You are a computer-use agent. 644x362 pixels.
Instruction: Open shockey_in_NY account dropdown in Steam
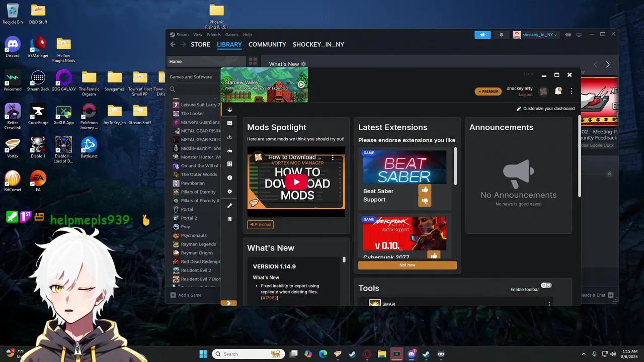[x=535, y=35]
